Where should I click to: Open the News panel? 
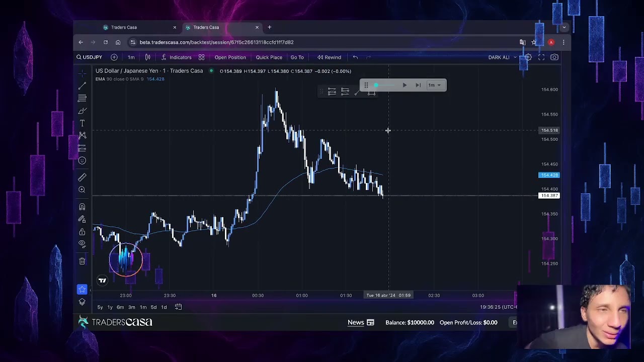pos(361,322)
